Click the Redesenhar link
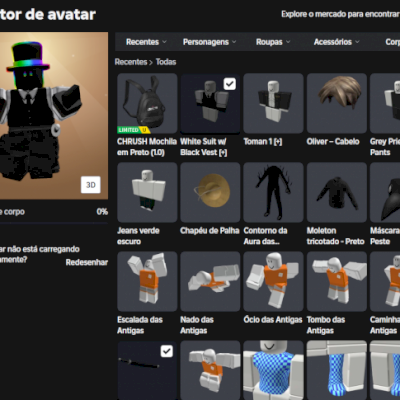This screenshot has width=400, height=400. [87, 262]
